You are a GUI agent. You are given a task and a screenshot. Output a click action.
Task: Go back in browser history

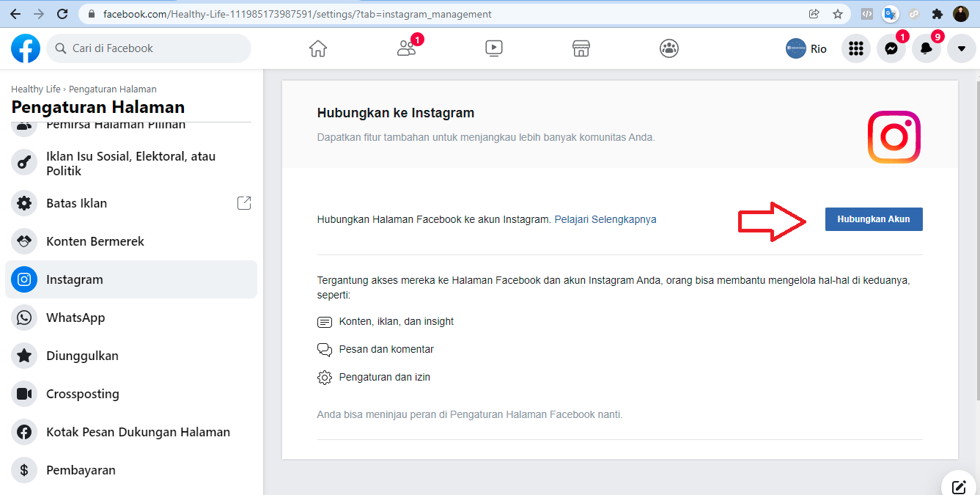tap(15, 13)
